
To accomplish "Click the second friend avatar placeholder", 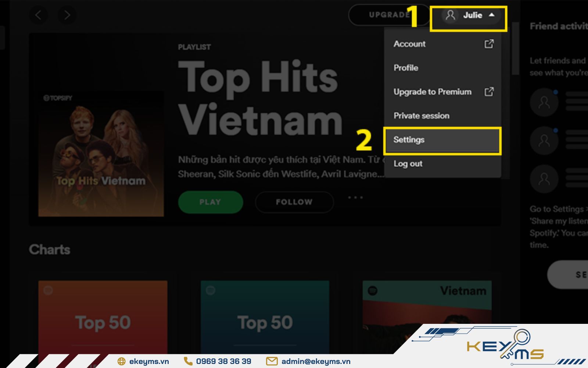I will coord(544,140).
